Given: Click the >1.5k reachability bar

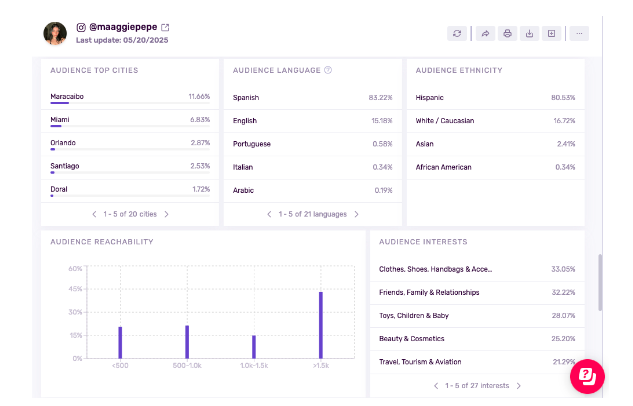Looking at the screenshot, I should [x=321, y=325].
